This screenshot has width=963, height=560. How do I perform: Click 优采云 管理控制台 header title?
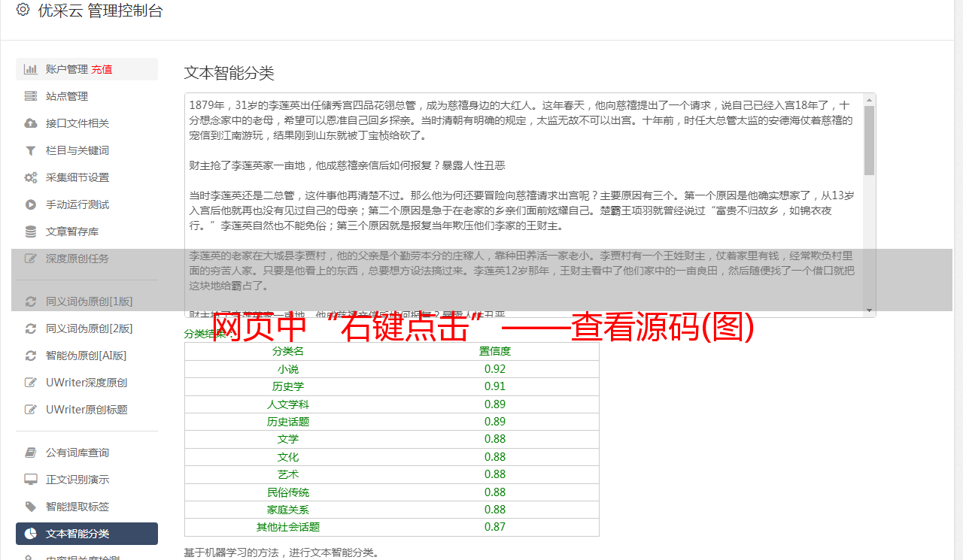pos(100,11)
